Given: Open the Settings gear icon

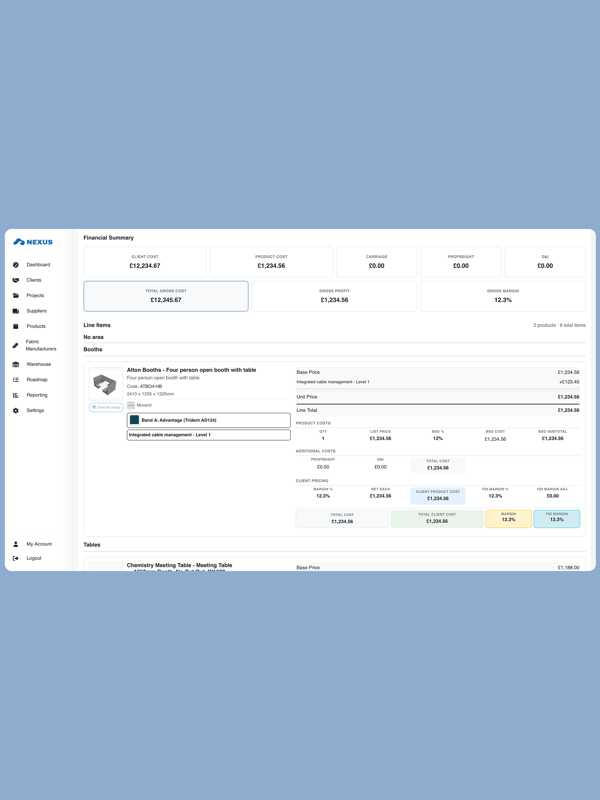Looking at the screenshot, I should (16, 411).
